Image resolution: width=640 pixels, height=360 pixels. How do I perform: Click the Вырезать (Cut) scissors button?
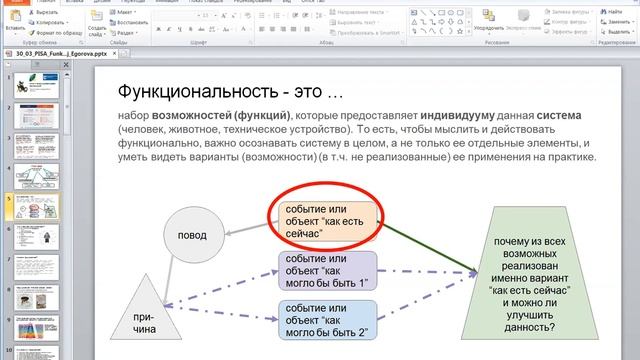click(43, 13)
